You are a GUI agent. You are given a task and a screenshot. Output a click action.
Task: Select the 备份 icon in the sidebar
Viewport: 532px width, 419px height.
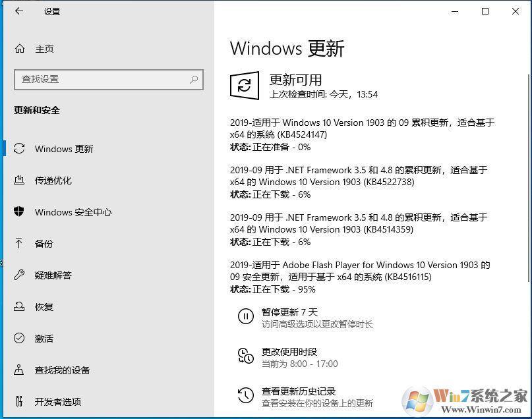pos(20,244)
